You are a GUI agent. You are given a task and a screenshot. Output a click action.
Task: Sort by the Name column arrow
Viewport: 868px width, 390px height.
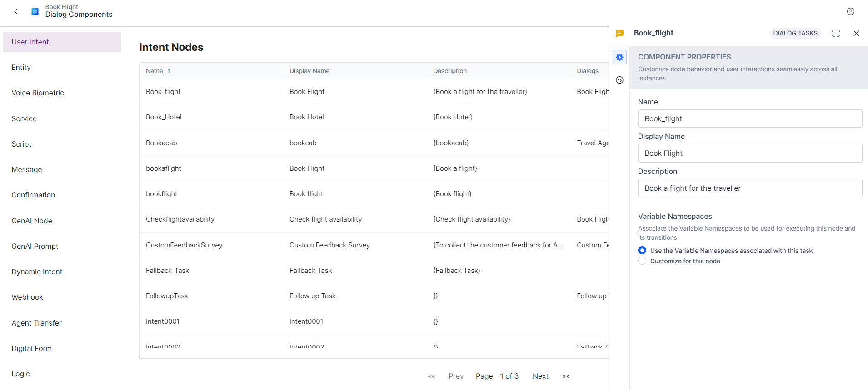point(169,71)
